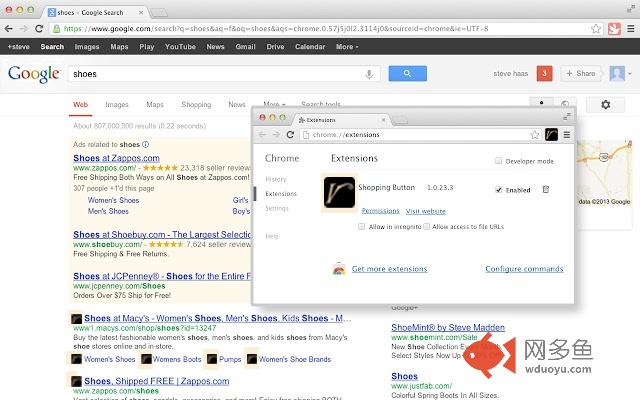Expand the More dropdown in black bar

tap(346, 46)
